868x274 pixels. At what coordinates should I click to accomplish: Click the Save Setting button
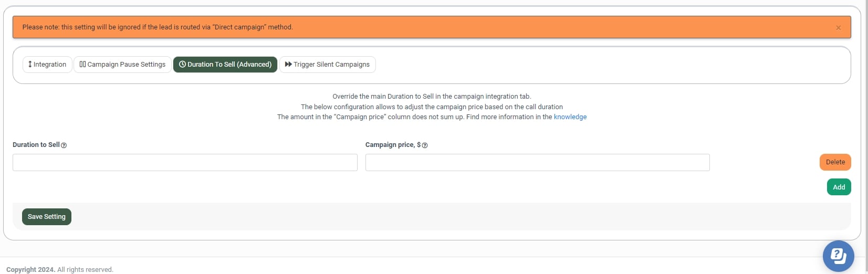(x=47, y=217)
